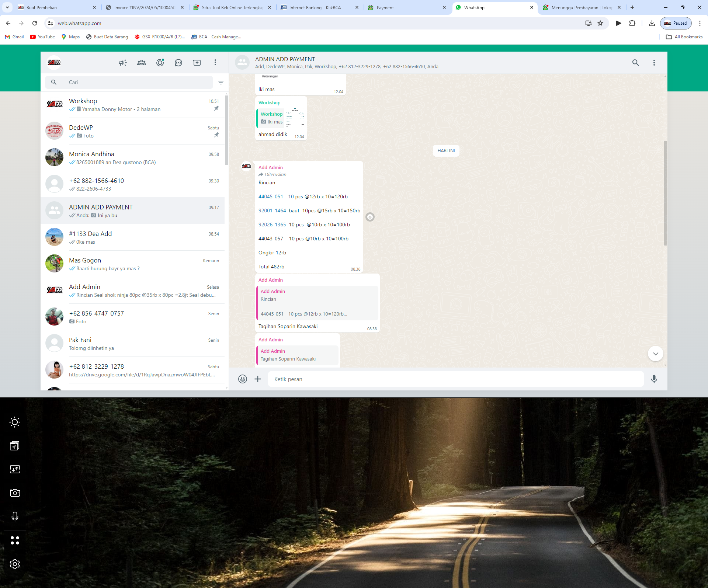Open the Communities icon in WhatsApp header
The height and width of the screenshot is (588, 708).
142,63
